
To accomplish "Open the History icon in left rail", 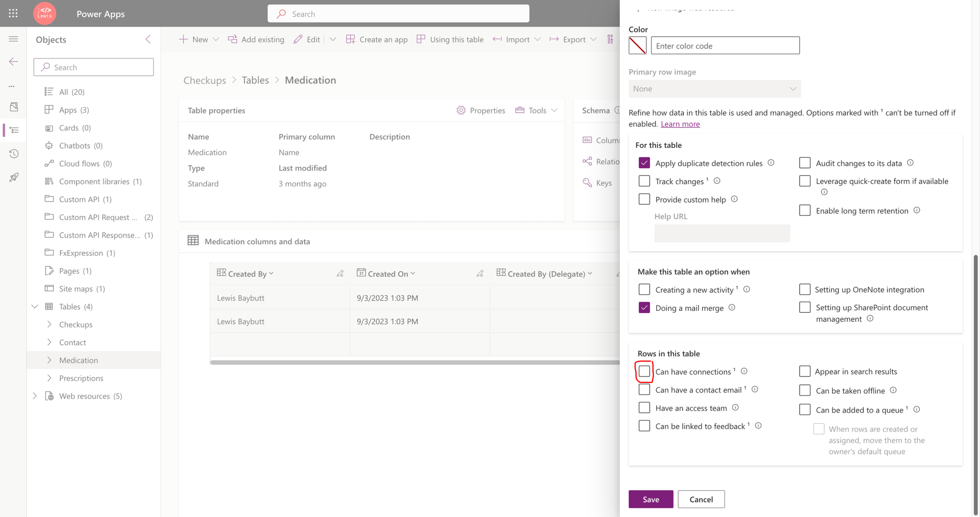I will (14, 154).
